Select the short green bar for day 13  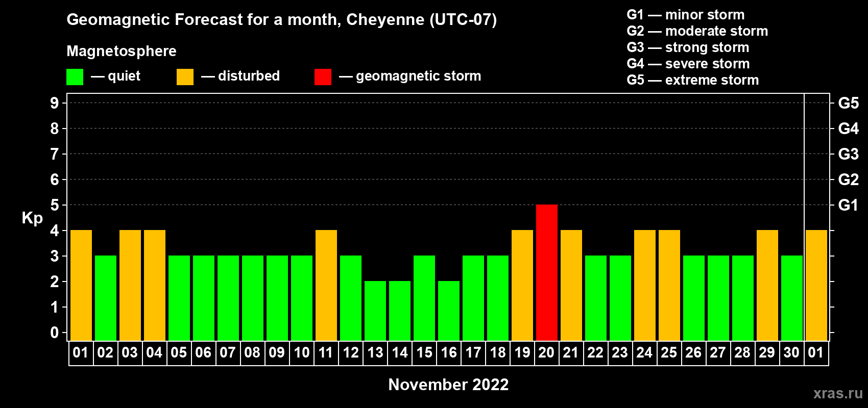[375, 311]
